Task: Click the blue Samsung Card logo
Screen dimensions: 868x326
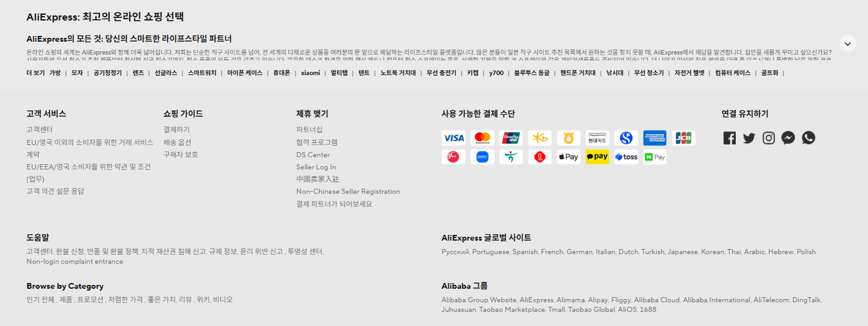Action: (482, 157)
